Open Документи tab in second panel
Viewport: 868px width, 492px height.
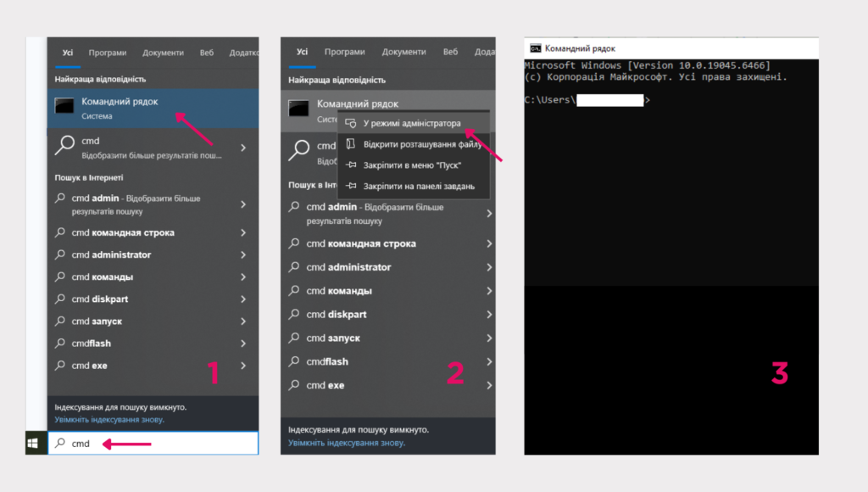point(403,52)
